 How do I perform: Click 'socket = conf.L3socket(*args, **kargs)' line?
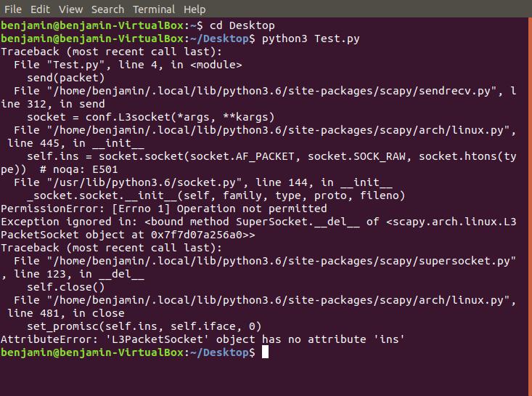(151, 117)
